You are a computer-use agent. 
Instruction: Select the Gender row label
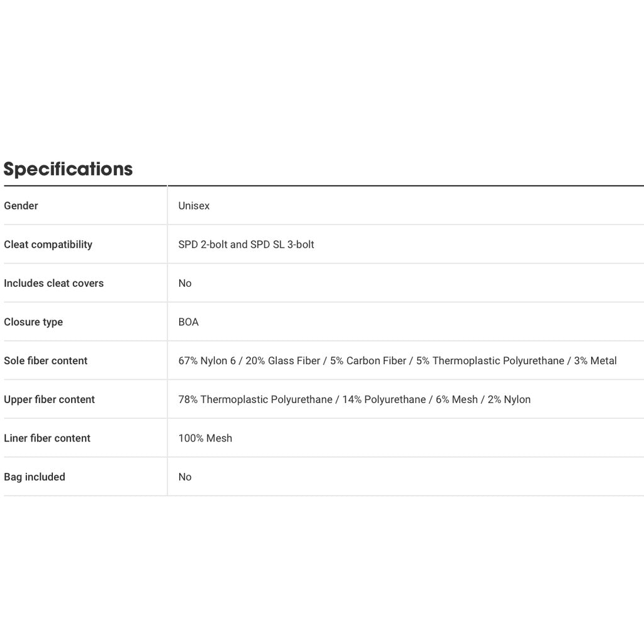pos(21,206)
